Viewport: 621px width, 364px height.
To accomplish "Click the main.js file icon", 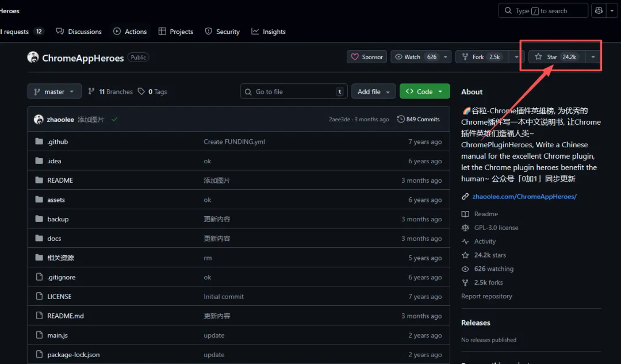I will coord(39,335).
